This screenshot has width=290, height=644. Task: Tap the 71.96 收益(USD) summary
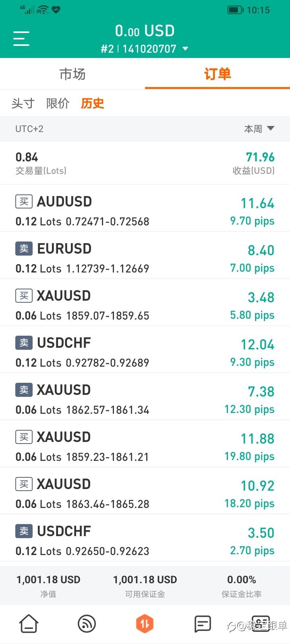pyautogui.click(x=254, y=163)
